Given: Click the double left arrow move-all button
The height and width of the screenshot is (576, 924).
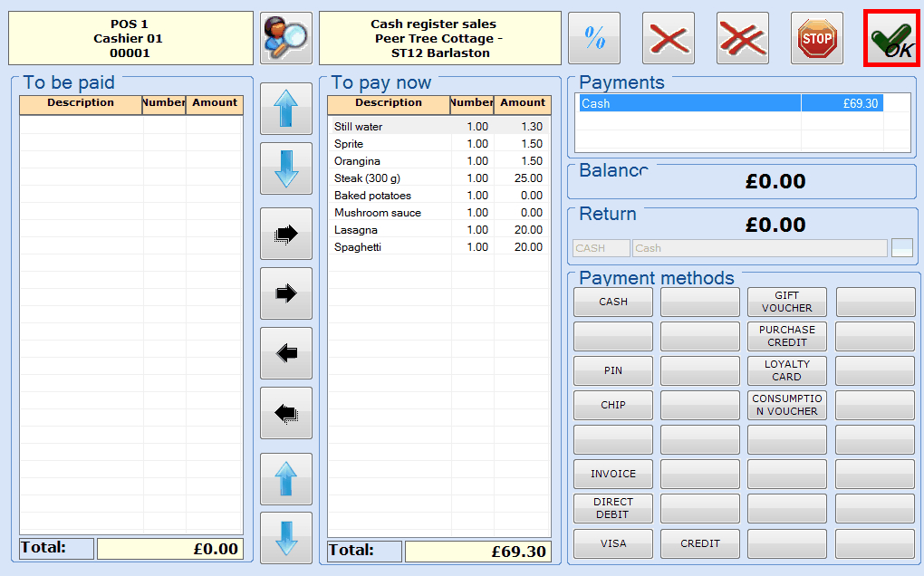Looking at the screenshot, I should [286, 413].
